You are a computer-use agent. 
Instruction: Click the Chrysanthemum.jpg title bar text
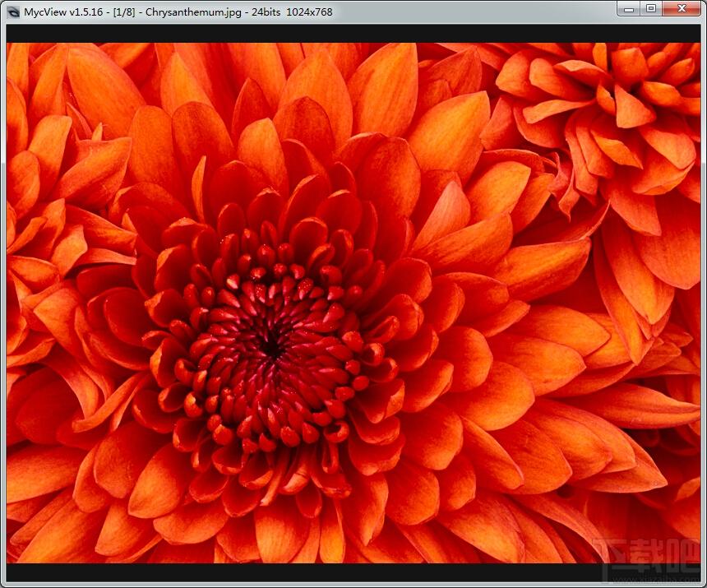pos(193,12)
